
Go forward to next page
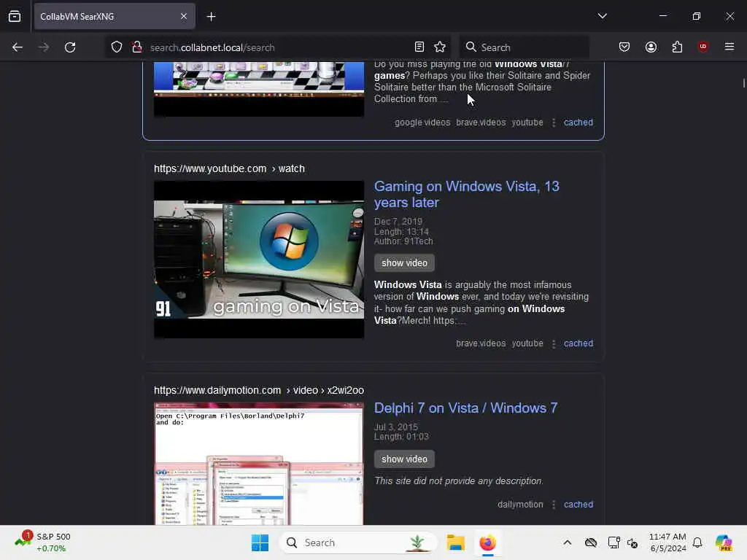coord(44,47)
